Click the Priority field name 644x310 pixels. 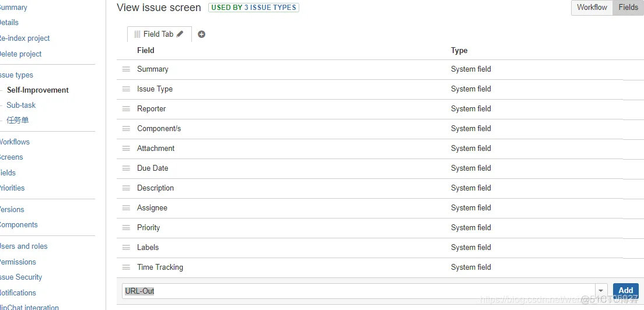148,228
